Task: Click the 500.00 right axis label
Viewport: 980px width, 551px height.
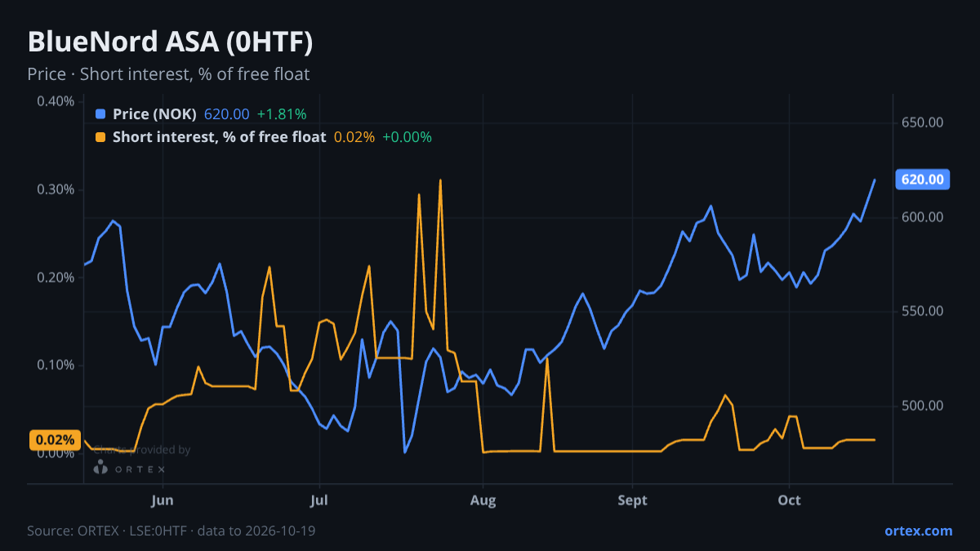Action: 923,406
